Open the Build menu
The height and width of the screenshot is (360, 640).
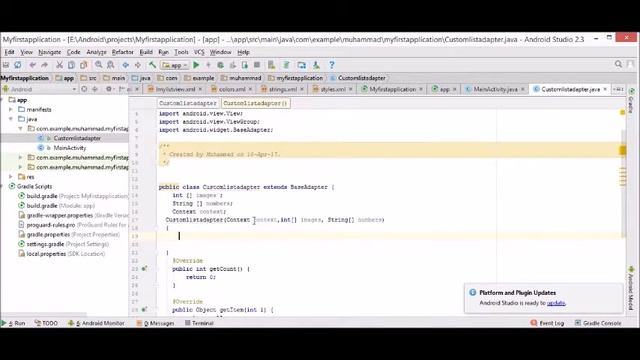click(x=146, y=52)
